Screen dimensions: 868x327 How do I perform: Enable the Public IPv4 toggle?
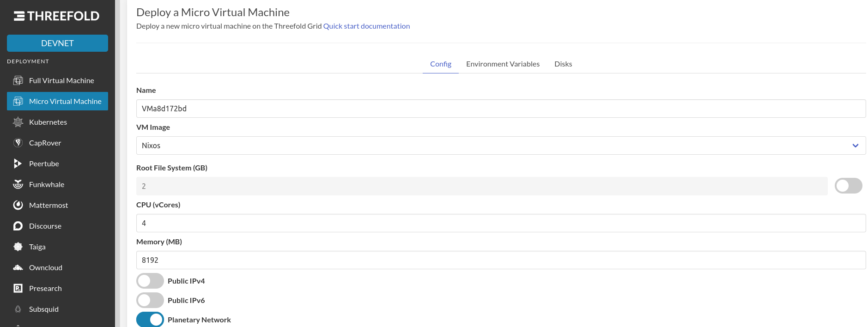[x=150, y=281]
